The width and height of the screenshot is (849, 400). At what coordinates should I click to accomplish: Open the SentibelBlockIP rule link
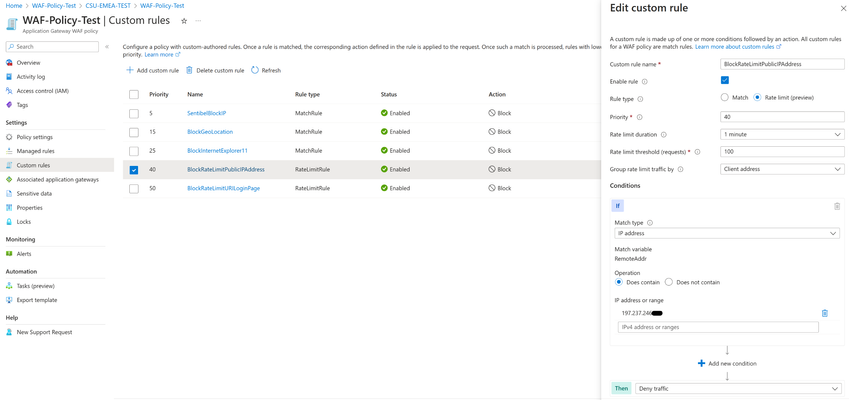click(206, 113)
